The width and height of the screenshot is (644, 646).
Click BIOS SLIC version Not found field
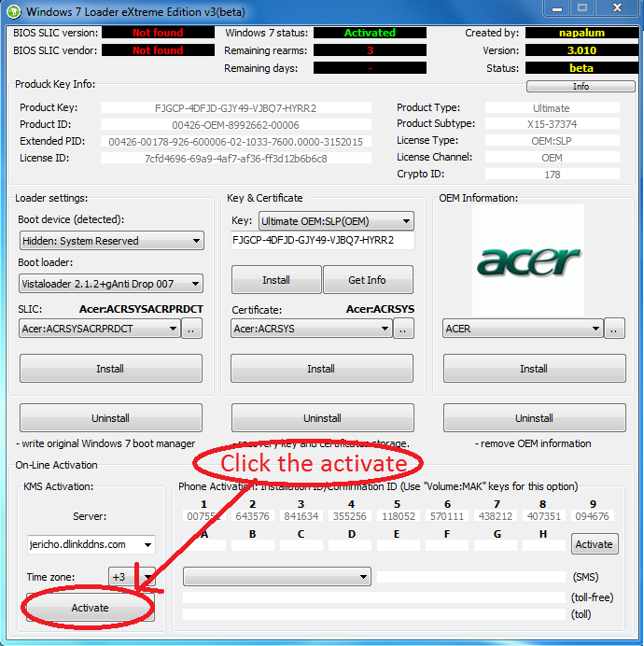coord(158,33)
